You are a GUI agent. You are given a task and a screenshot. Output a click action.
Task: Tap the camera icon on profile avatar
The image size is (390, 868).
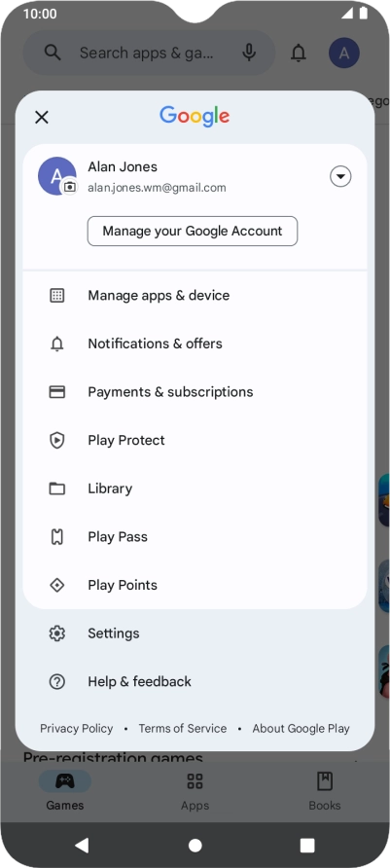(69, 187)
